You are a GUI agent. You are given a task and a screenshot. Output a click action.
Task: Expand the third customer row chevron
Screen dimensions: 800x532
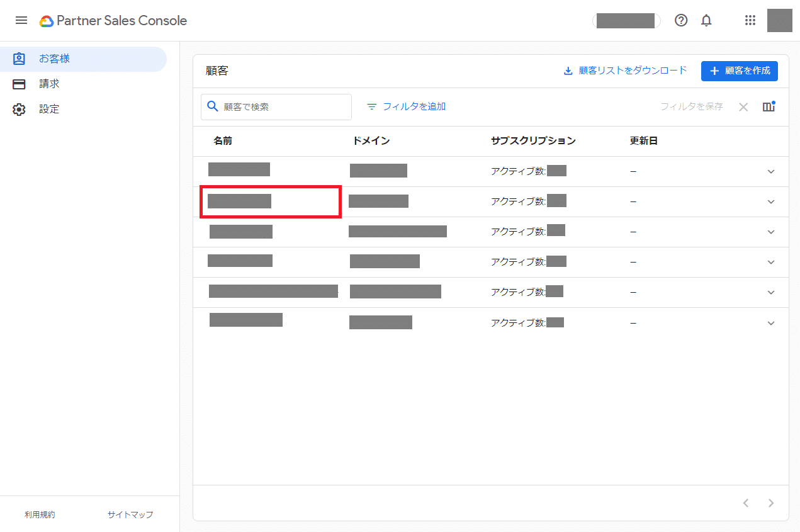tap(771, 232)
